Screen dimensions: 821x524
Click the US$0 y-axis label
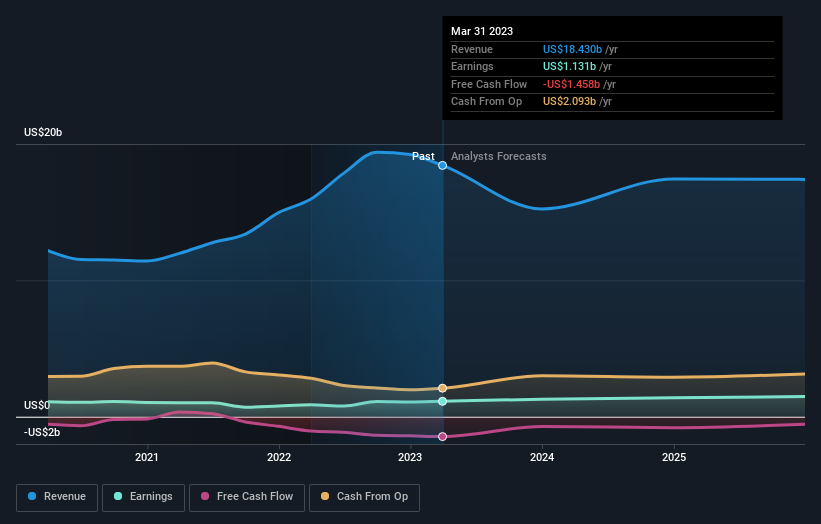coord(37,405)
